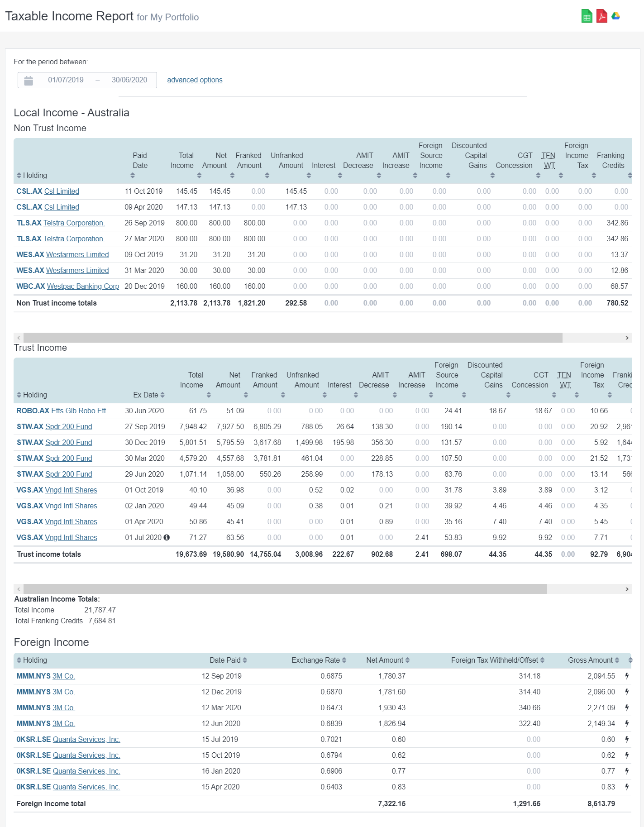Sort Non Trust table by Interest

[340, 176]
